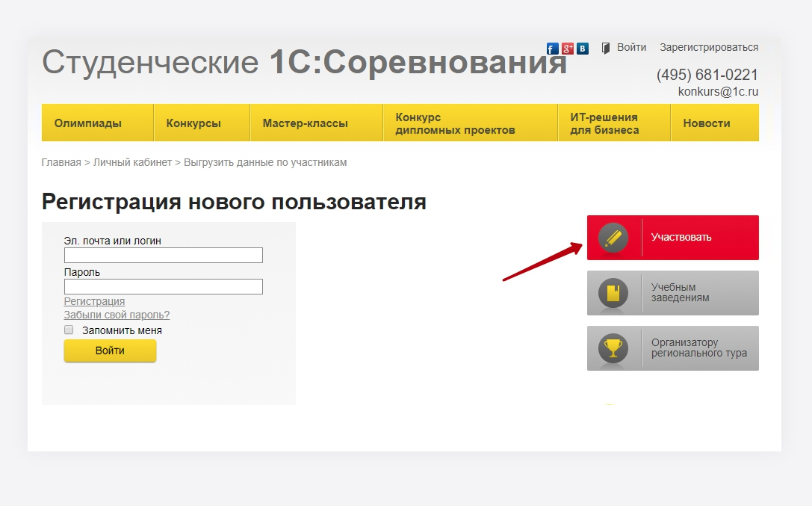Screen dimensions: 812x506
Task: Open the Google Plus social icon
Action: pos(568,49)
